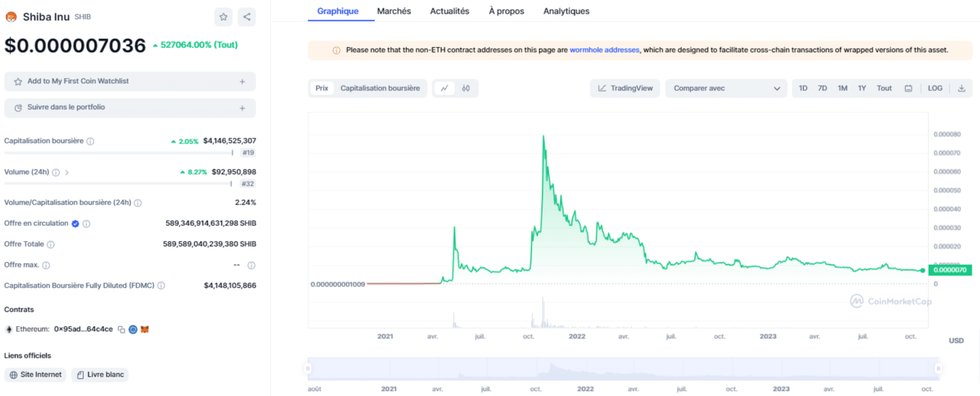Copy the Ethereum contract address

(x=121, y=330)
